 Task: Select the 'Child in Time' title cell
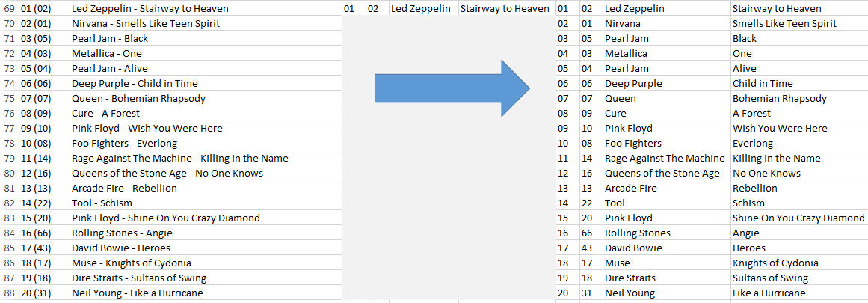pos(798,84)
